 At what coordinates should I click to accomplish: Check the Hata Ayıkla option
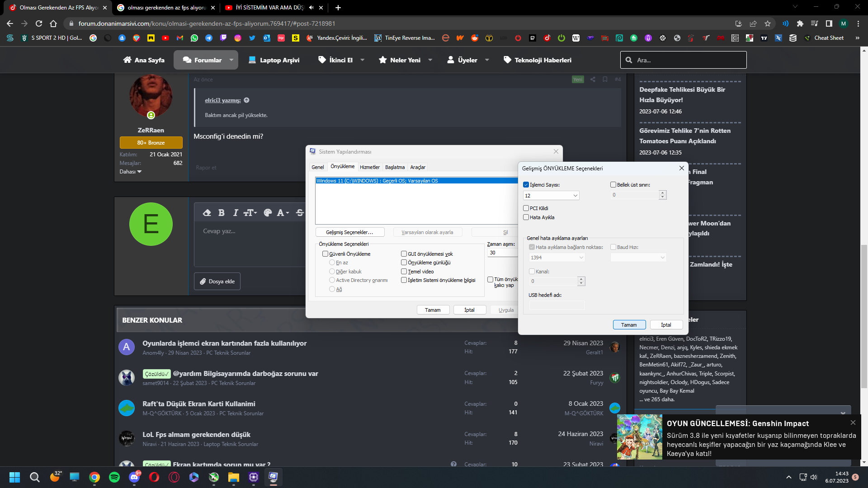click(x=526, y=217)
